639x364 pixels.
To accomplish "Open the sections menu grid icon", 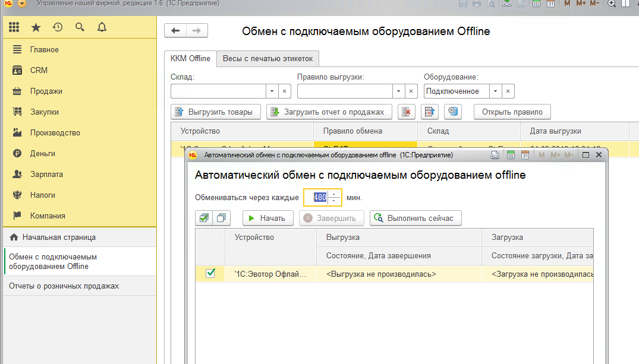I will tap(14, 27).
